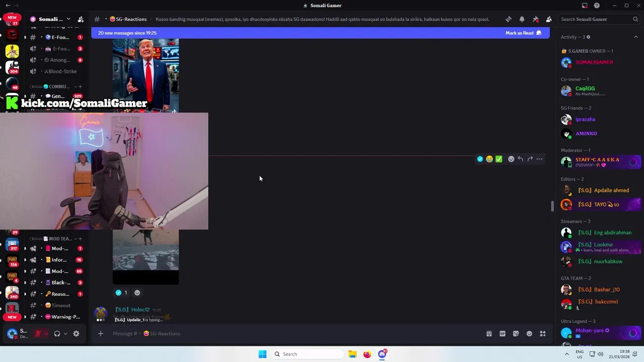Image resolution: width=644 pixels, height=362 pixels.
Task: Open pinned messages pin icon
Action: tap(535, 19)
